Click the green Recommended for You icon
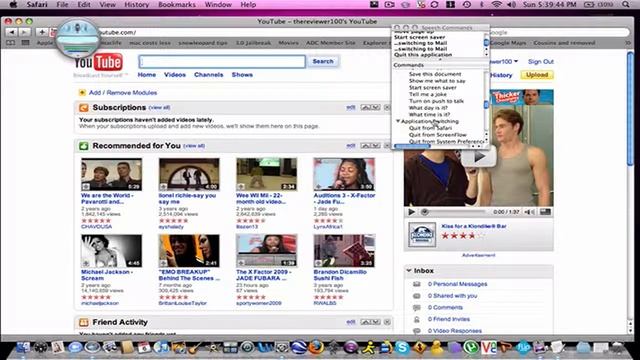The image size is (640, 360). click(x=84, y=146)
